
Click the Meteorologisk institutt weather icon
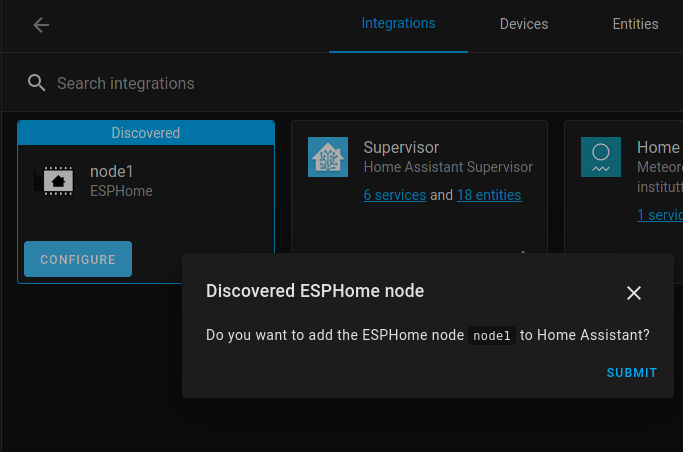[x=601, y=157]
